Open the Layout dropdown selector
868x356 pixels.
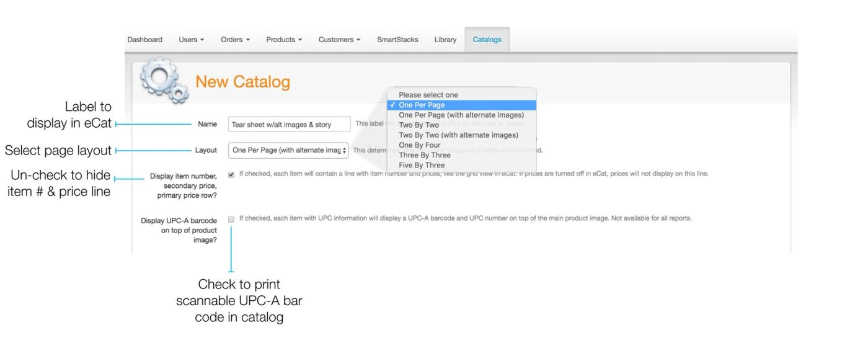pos(288,150)
